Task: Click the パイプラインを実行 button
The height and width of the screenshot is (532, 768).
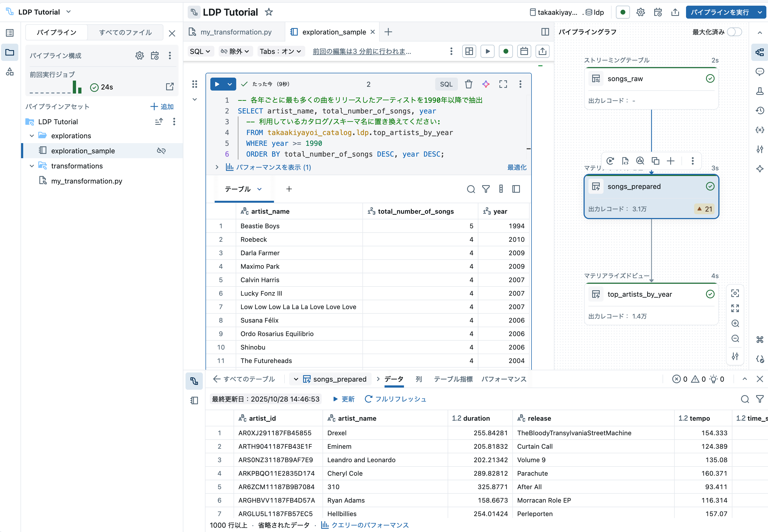Action: coord(719,12)
